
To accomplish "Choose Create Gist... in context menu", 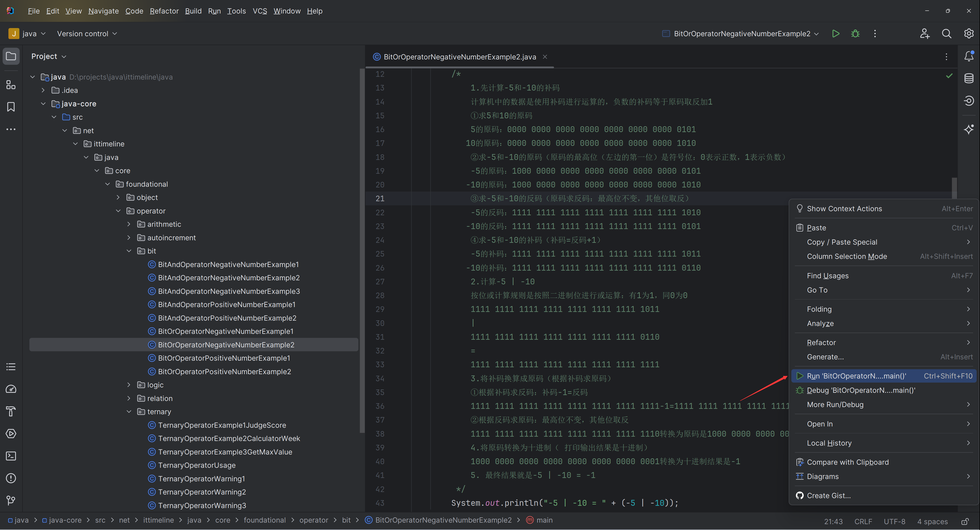I will pyautogui.click(x=884, y=495).
